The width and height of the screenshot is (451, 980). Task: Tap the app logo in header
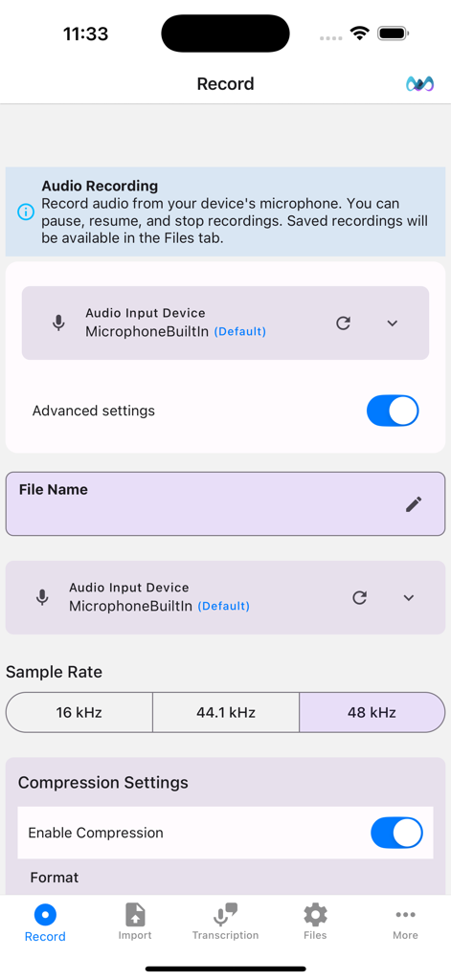pyautogui.click(x=419, y=84)
